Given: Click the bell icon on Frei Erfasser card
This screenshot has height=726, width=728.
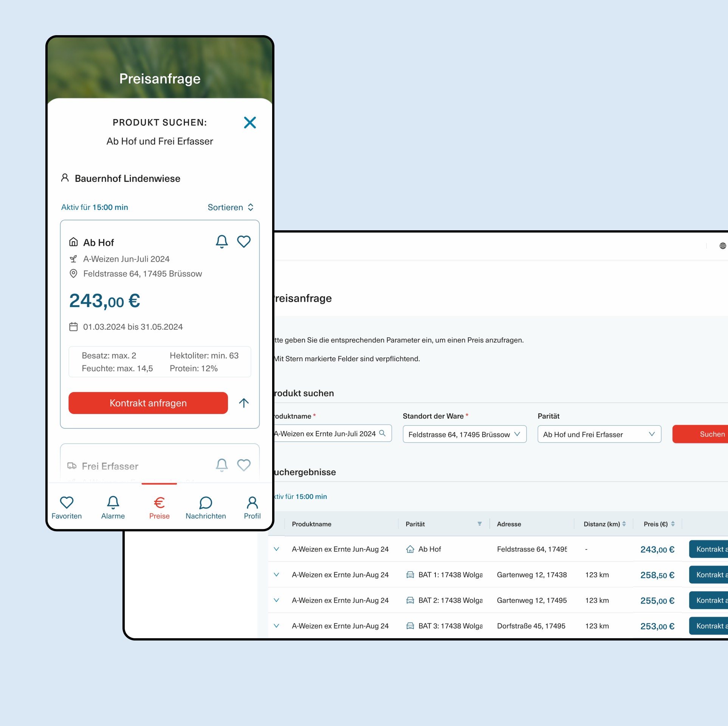Looking at the screenshot, I should coord(222,465).
